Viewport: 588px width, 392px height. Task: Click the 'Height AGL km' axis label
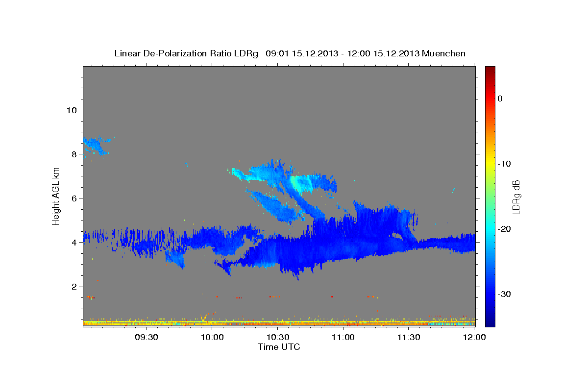click(x=56, y=196)
